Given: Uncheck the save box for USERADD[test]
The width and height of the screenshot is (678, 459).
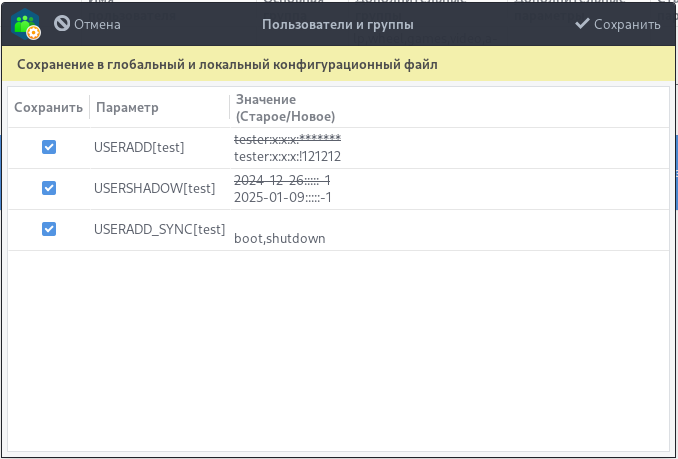Looking at the screenshot, I should [x=49, y=147].
